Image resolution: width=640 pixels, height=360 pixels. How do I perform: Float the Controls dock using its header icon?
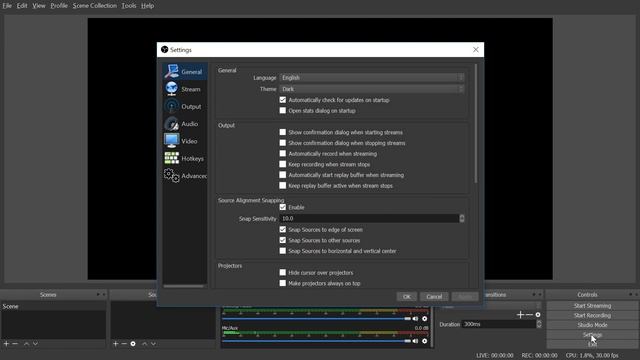coord(631,294)
